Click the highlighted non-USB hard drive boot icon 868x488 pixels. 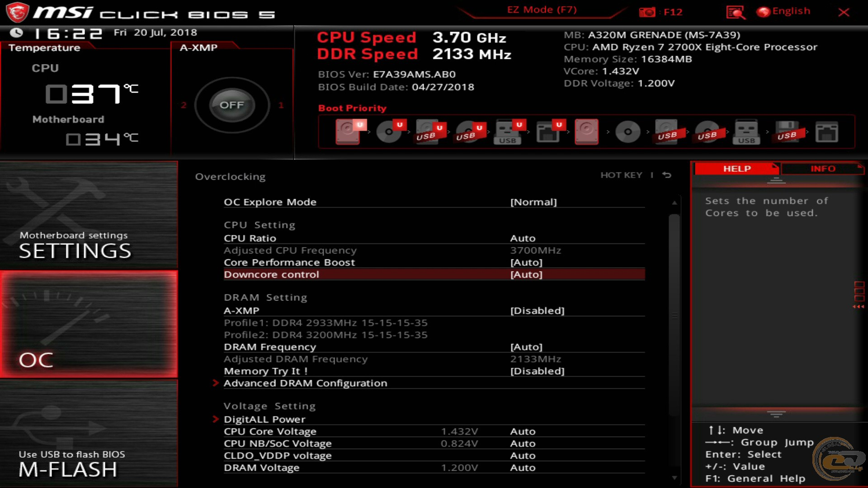(586, 131)
